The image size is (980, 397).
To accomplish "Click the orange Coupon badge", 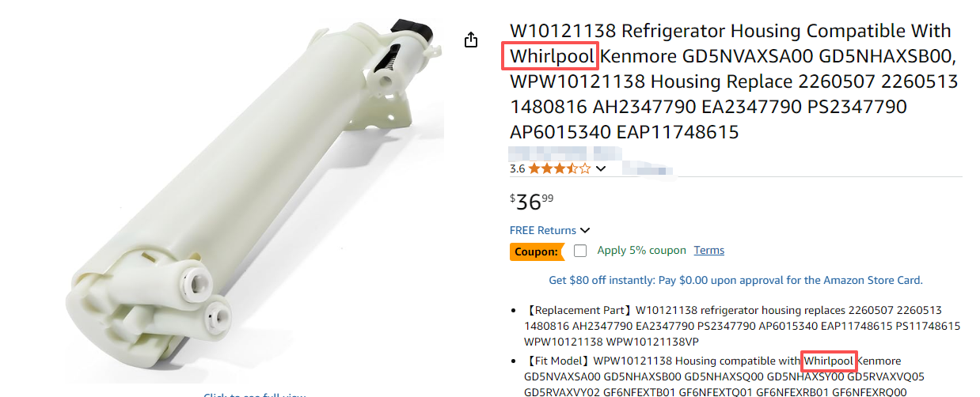I will [x=537, y=251].
